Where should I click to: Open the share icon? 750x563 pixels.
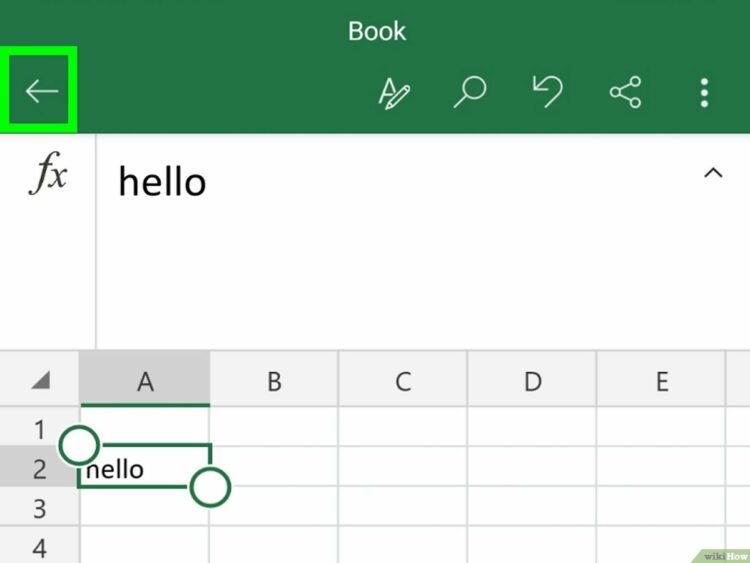625,93
